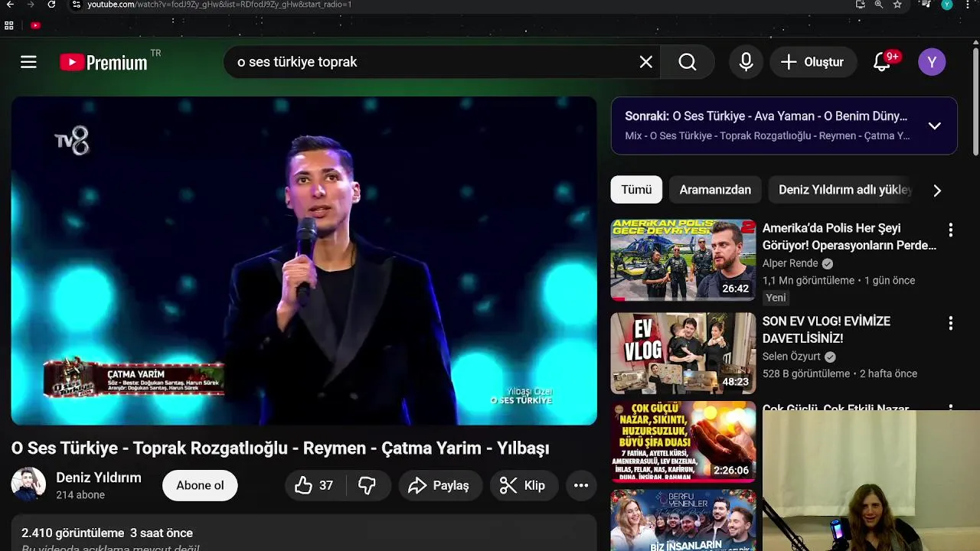Show more filter chips with right arrow
The width and height of the screenshot is (980, 551).
(937, 191)
